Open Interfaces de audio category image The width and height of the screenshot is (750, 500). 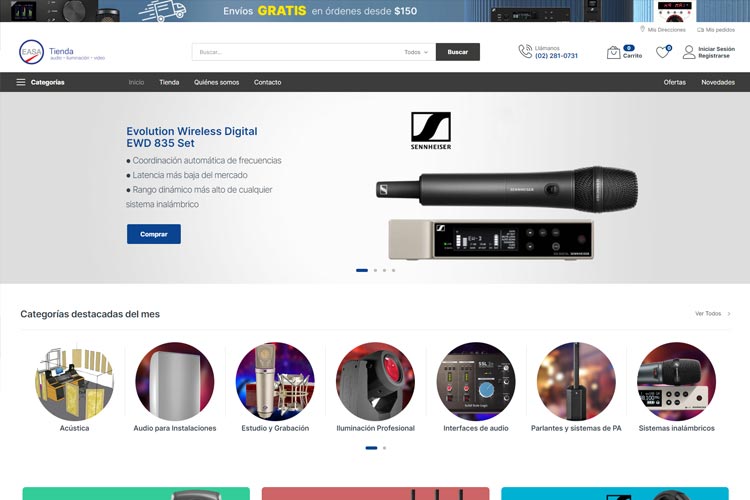[476, 381]
